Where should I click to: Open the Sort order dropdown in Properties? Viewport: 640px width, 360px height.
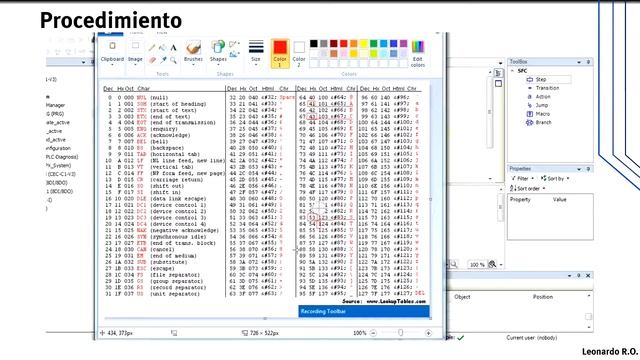[x=527, y=188]
